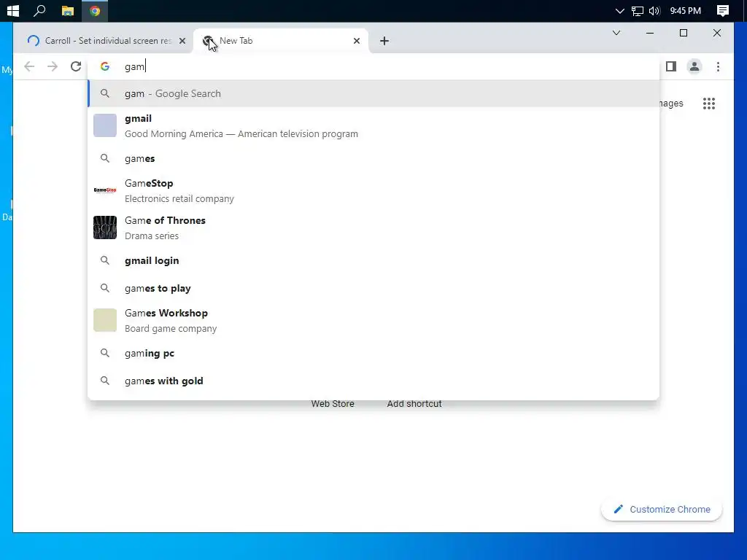
Task: Choose the GameStop suggestion
Action: pos(373,190)
